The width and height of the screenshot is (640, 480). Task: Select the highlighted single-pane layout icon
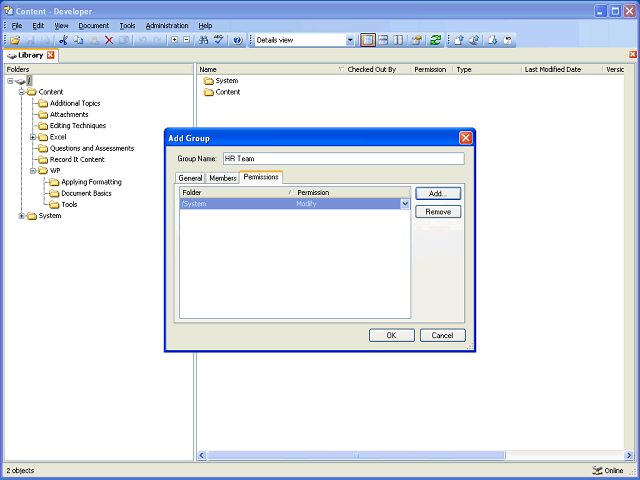(368, 40)
